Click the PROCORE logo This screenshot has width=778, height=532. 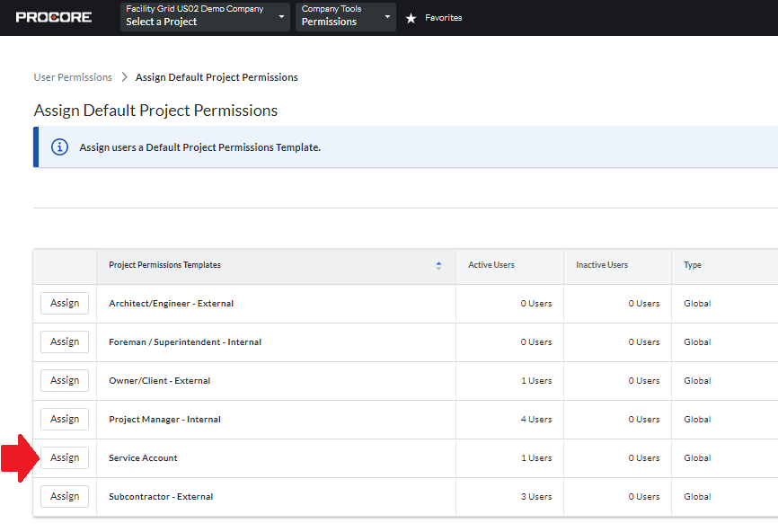click(53, 16)
